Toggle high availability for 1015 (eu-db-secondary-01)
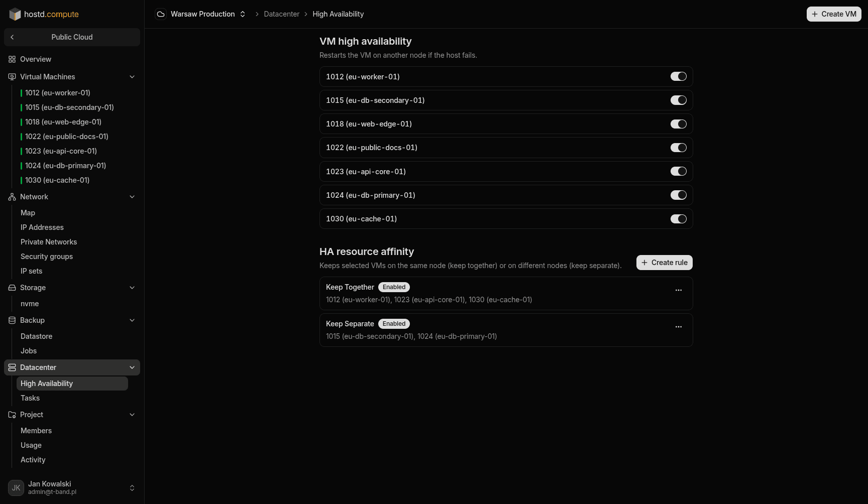This screenshot has height=504, width=868. (679, 100)
